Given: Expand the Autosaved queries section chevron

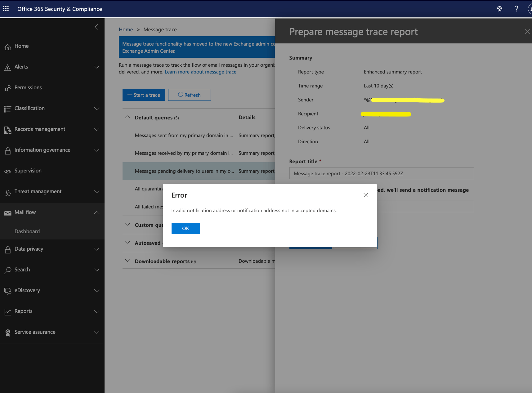Looking at the screenshot, I should [127, 242].
